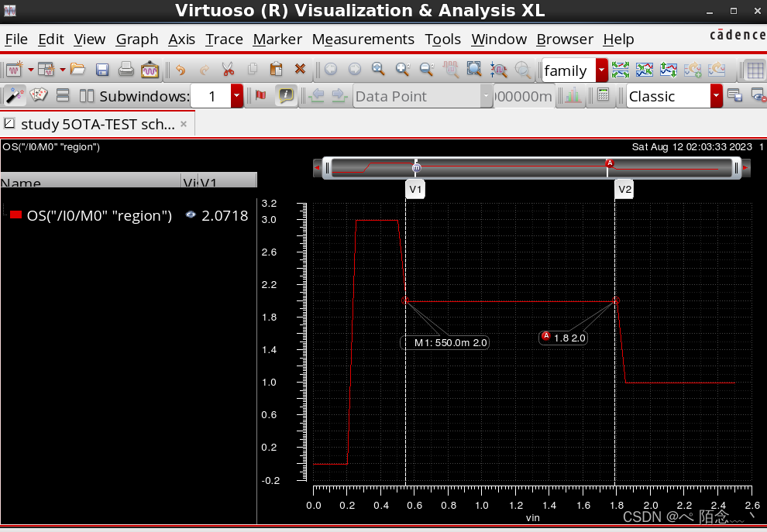767x532 pixels.
Task: Save graph as image
Action: click(x=150, y=70)
